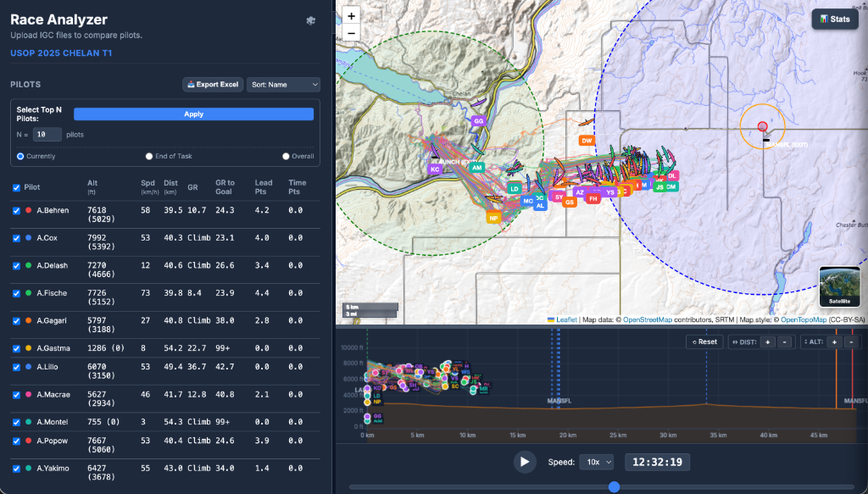Uncheck pilot A.Macrae
Image resolution: width=868 pixels, height=494 pixels.
[x=16, y=395]
